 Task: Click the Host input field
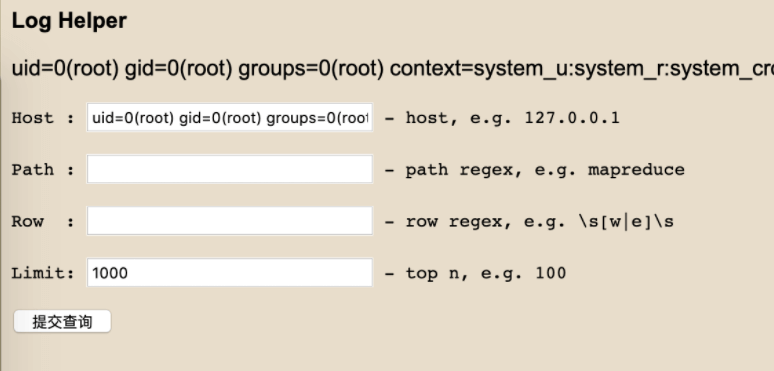[x=230, y=117]
